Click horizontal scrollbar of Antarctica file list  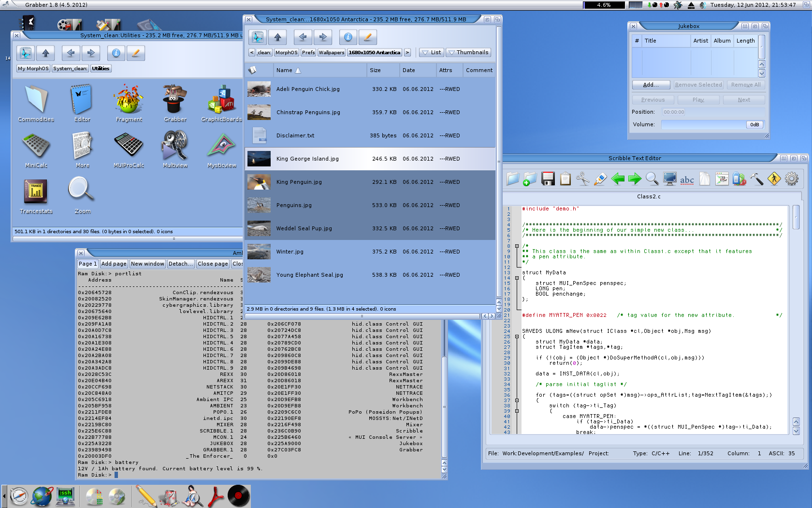[362, 316]
